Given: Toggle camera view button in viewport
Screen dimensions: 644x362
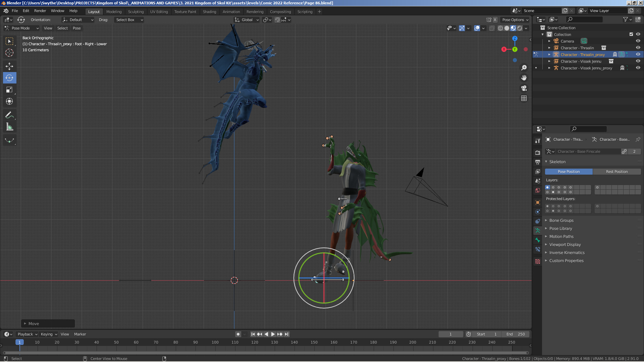Looking at the screenshot, I should pos(524,88).
